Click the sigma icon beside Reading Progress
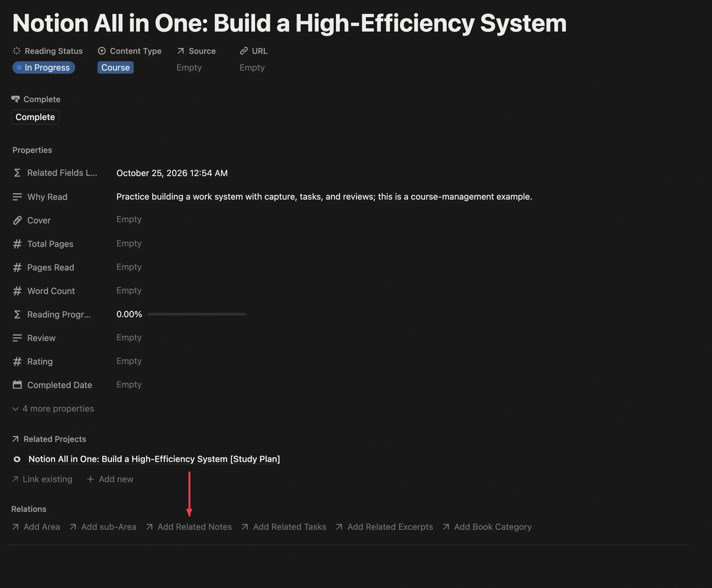 click(17, 314)
